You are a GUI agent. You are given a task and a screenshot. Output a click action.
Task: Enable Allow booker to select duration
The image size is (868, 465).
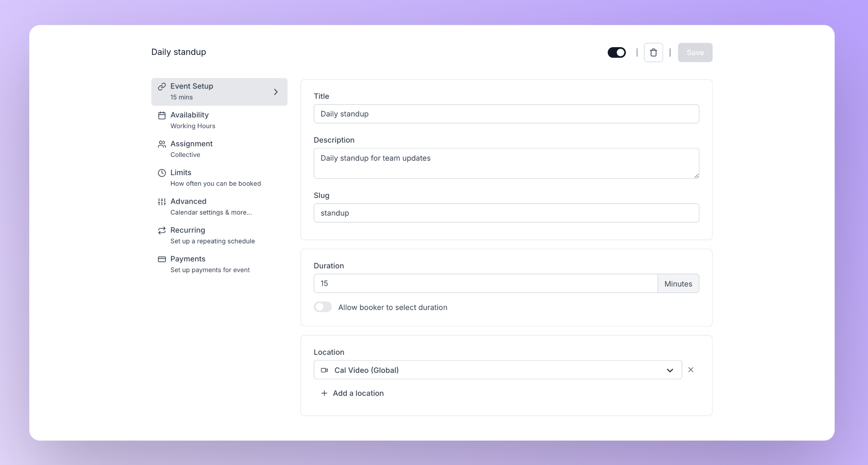pyautogui.click(x=323, y=307)
